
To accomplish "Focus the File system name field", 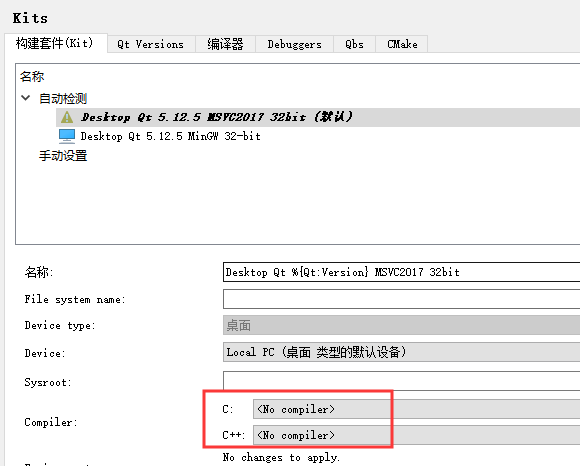I will point(401,299).
